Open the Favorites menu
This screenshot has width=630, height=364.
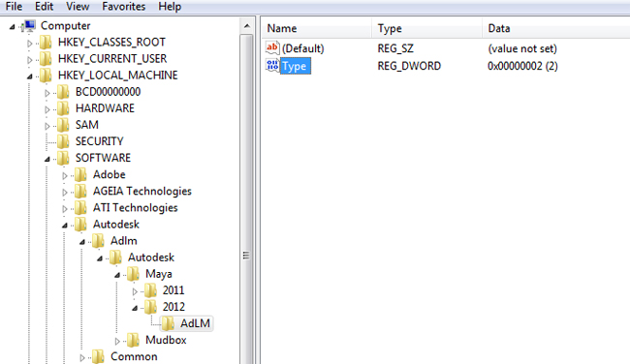tap(123, 7)
